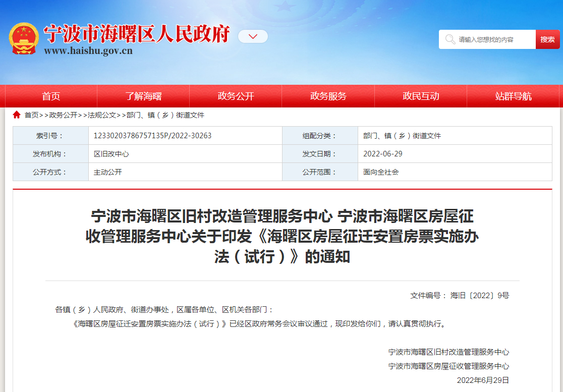The image size is (563, 392).
Task: Click the national emblem logo
Action: [x=24, y=39]
